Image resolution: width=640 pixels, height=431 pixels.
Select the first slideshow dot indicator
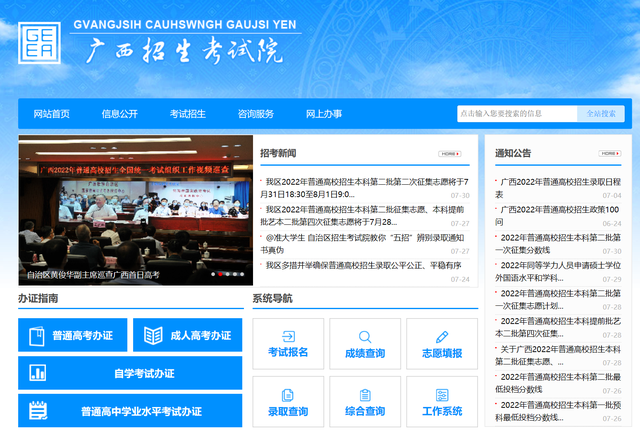[213, 274]
